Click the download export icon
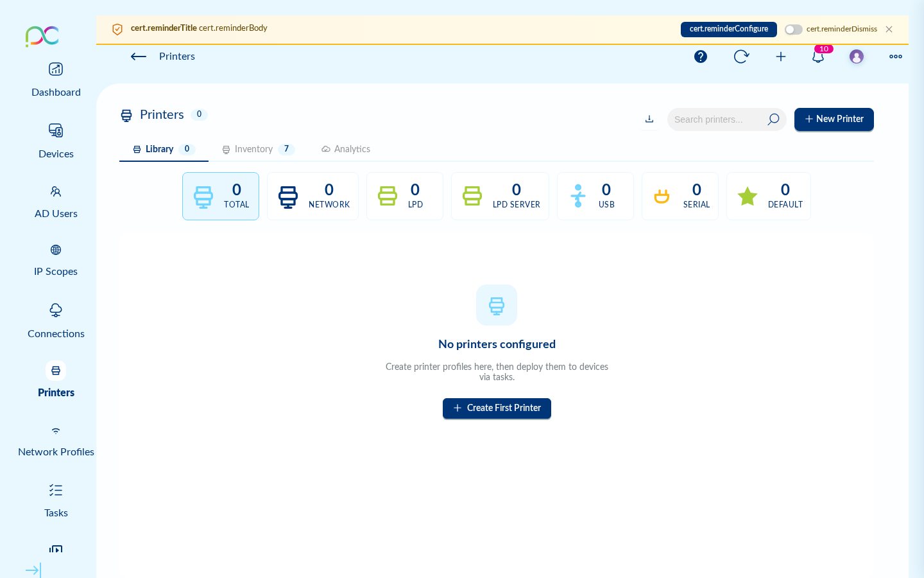The image size is (924, 578). point(649,119)
